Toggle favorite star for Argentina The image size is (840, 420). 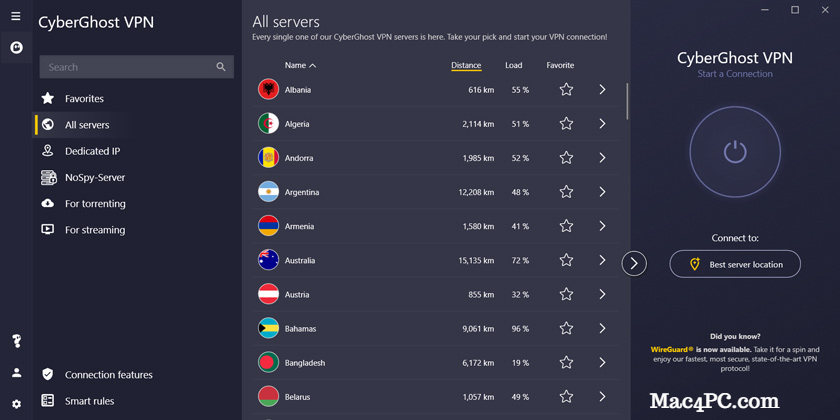(x=566, y=192)
